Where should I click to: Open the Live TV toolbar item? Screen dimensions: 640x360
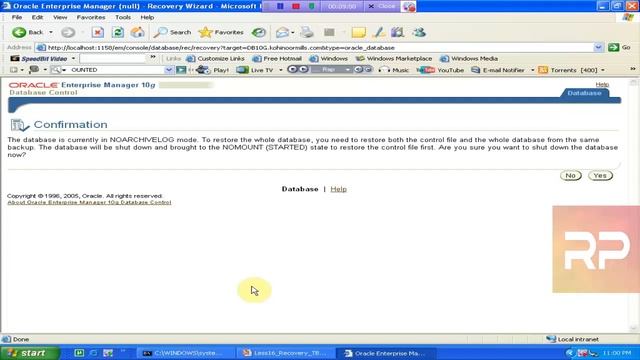tap(256, 70)
